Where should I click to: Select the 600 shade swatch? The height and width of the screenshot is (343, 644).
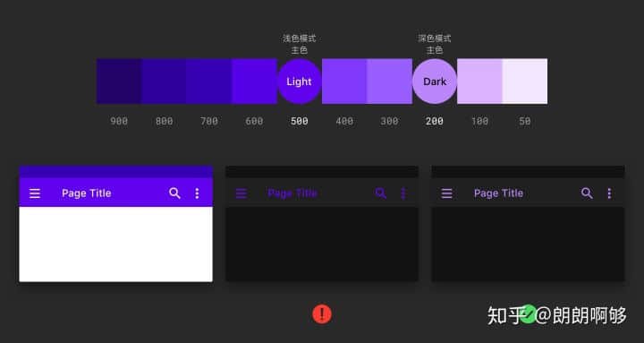click(x=254, y=81)
